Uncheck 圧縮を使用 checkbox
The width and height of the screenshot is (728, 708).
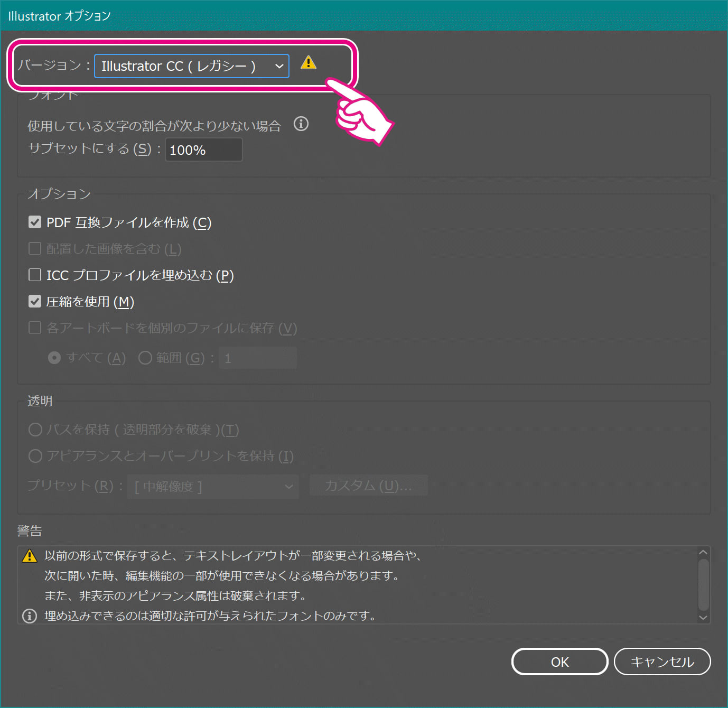[x=35, y=301]
